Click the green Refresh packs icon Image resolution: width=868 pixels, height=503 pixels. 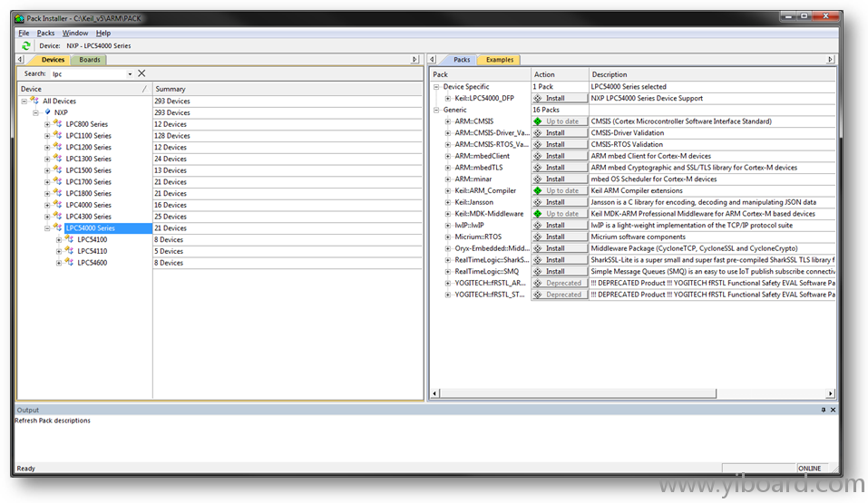coord(26,45)
